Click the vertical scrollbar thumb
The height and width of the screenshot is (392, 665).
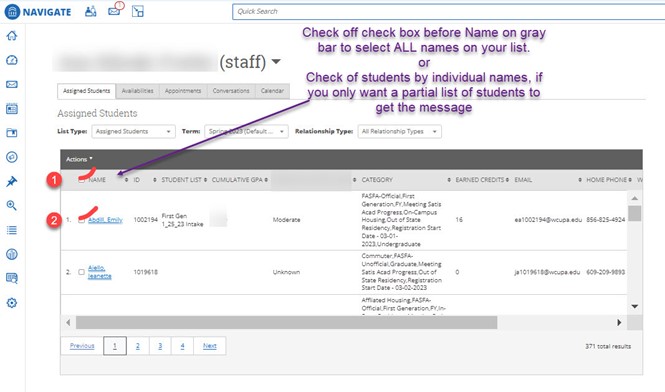[x=634, y=213]
